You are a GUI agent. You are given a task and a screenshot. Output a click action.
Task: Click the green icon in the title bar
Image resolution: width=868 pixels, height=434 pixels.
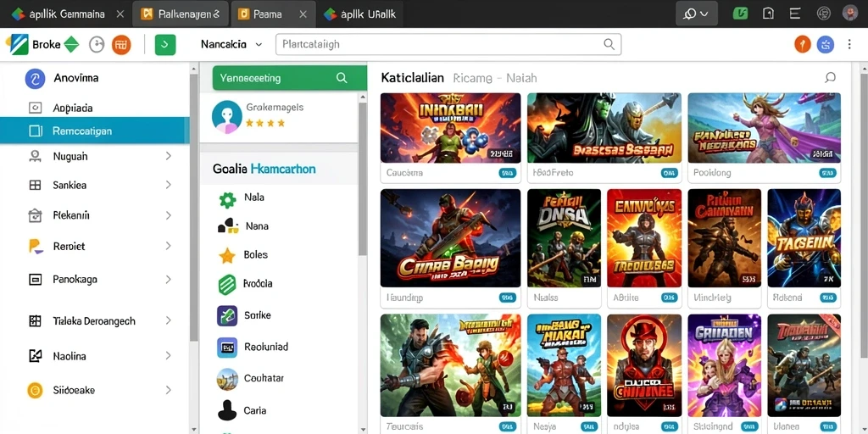740,14
